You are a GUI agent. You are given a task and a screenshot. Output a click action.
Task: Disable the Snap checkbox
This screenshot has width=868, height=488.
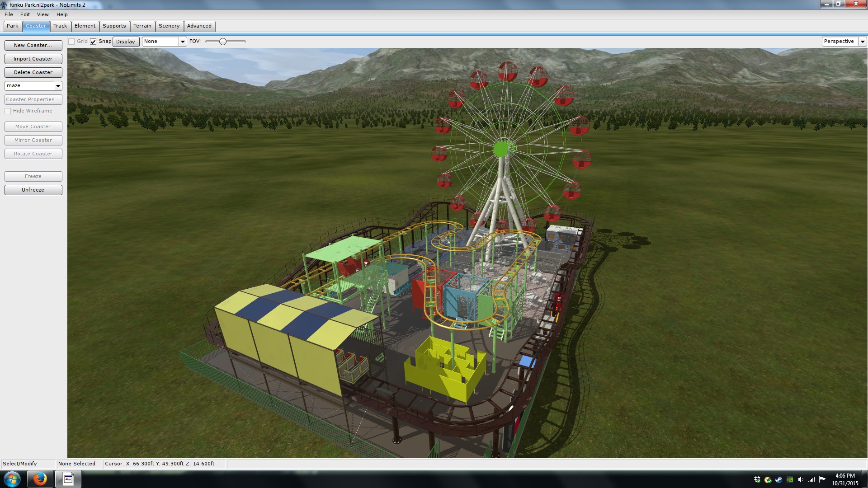[93, 42]
